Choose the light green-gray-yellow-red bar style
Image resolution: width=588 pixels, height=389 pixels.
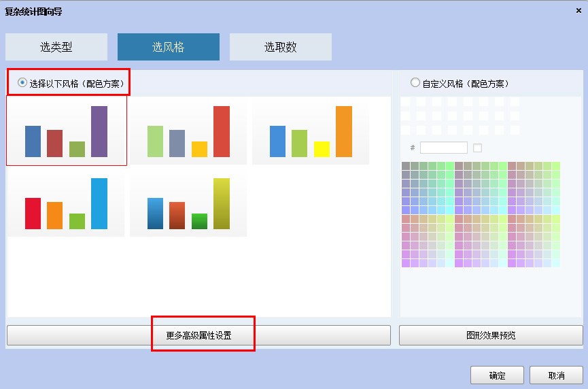point(188,131)
